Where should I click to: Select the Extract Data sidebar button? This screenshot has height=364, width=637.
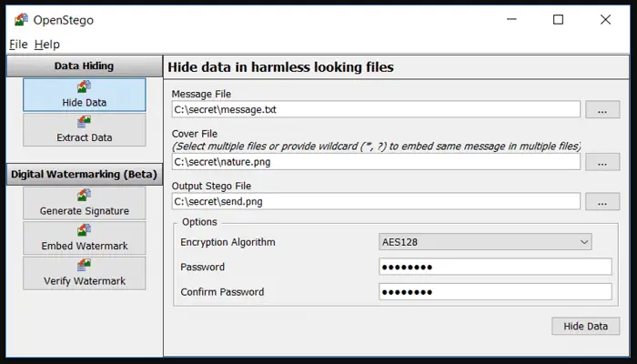(84, 129)
